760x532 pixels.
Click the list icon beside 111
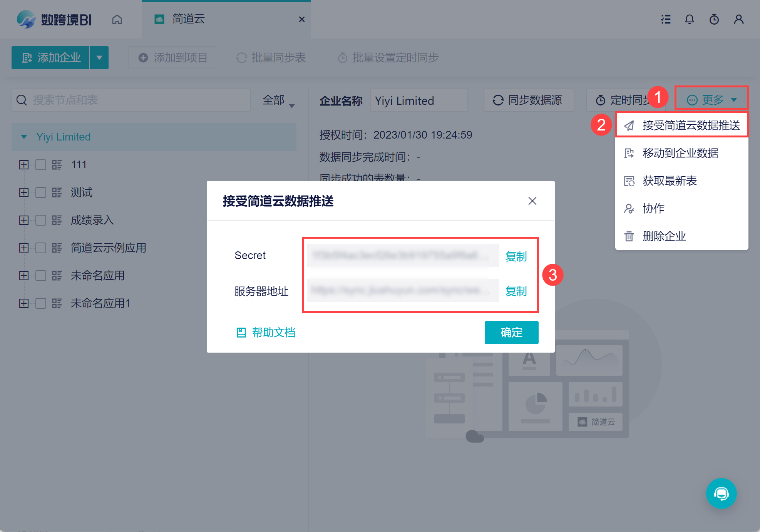point(57,165)
